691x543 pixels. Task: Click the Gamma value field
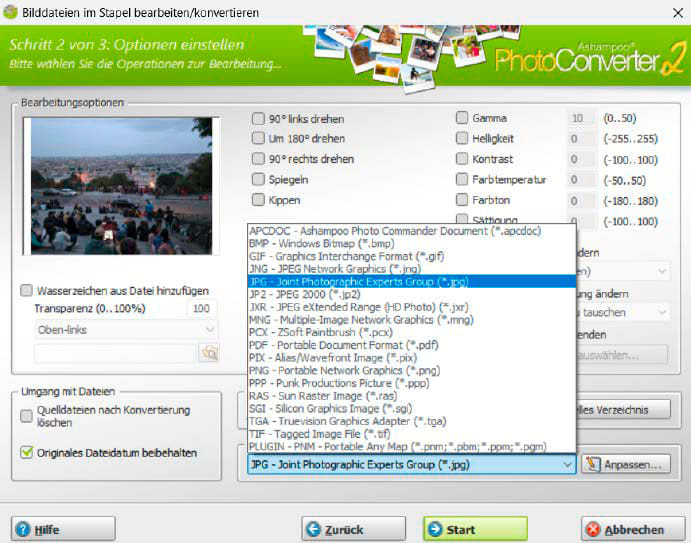(x=581, y=118)
